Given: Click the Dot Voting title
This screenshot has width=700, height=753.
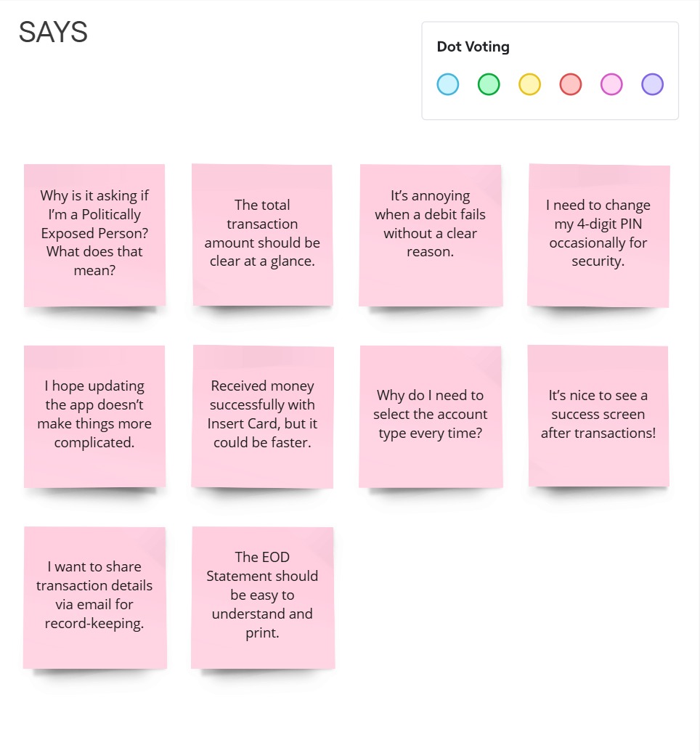Looking at the screenshot, I should [473, 46].
